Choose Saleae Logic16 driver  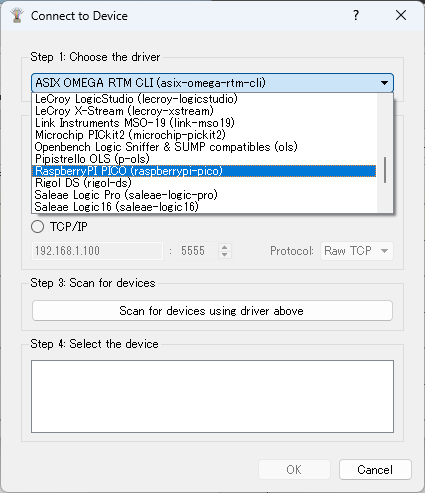[204, 207]
